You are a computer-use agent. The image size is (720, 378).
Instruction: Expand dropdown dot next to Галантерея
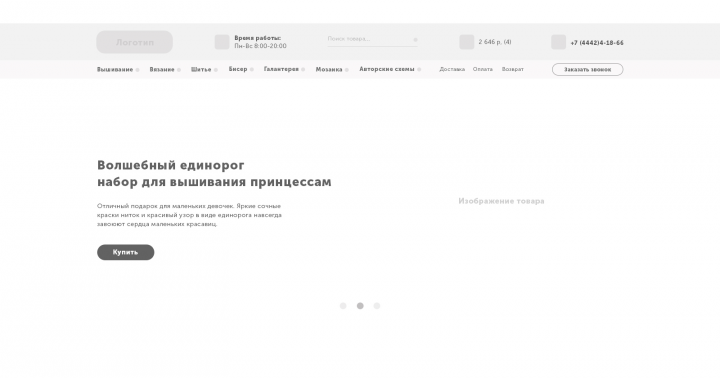tap(303, 70)
